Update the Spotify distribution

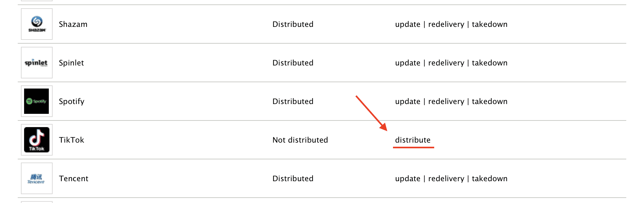point(408,101)
